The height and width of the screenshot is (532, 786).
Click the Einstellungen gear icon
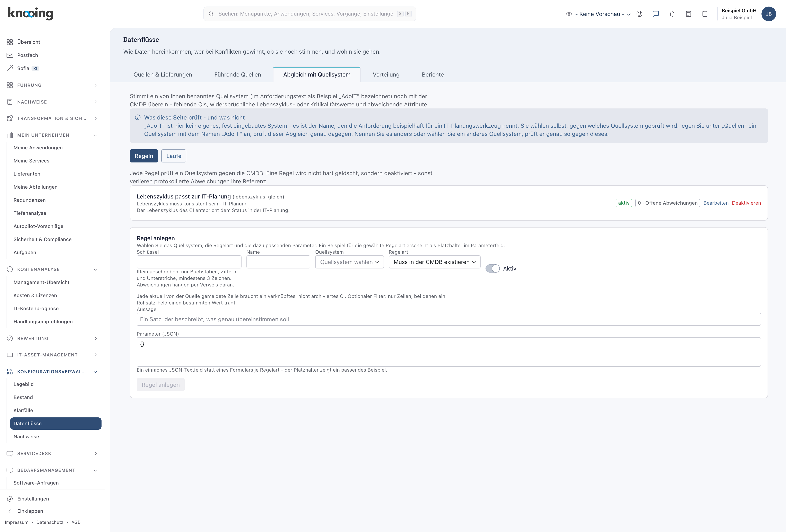(x=10, y=498)
